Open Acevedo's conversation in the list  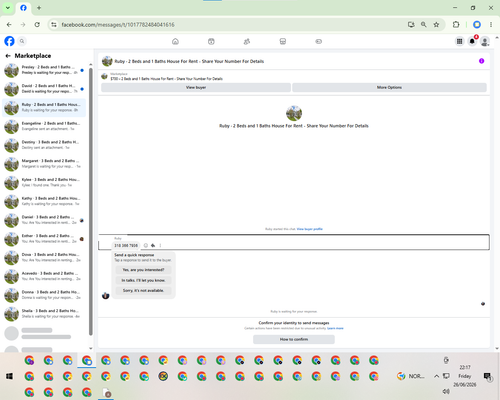pos(44,276)
